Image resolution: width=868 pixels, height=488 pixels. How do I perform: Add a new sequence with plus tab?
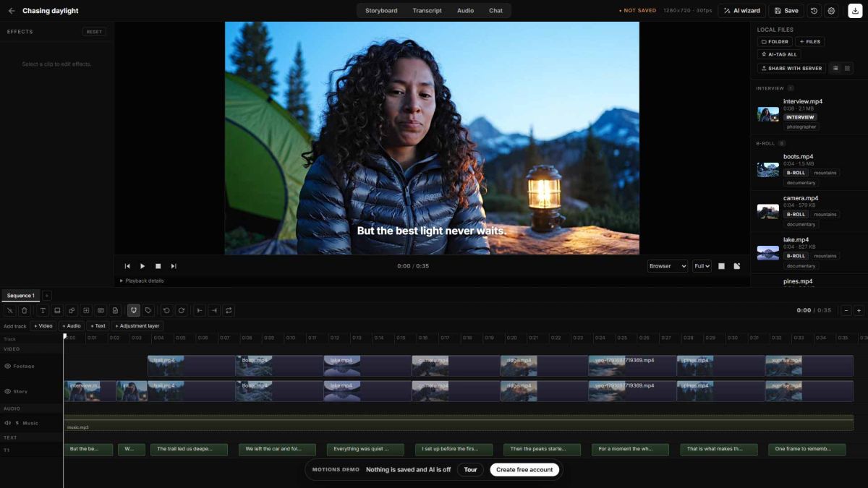coord(47,296)
